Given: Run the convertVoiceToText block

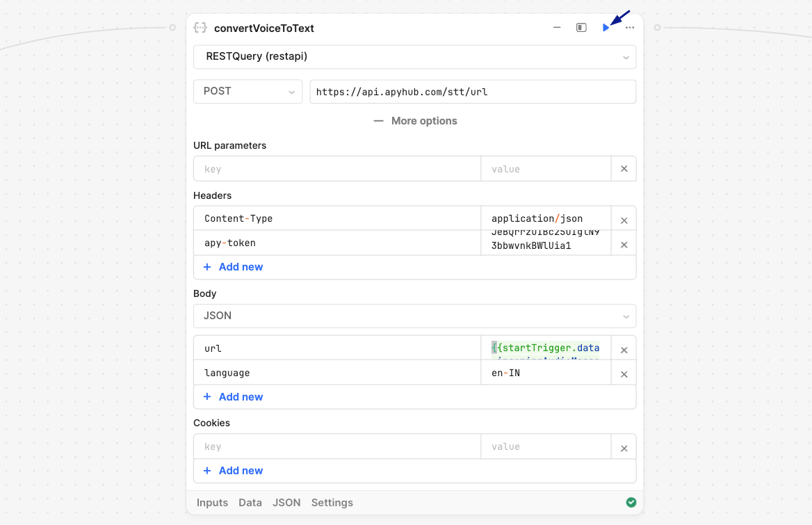Looking at the screenshot, I should [x=606, y=28].
